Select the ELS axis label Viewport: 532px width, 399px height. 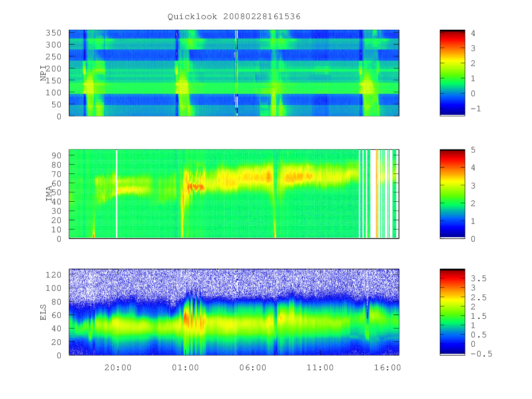coord(43,312)
